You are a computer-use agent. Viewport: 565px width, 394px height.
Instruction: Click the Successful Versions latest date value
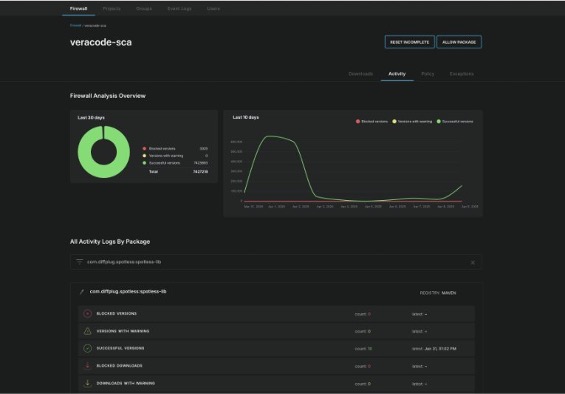pyautogui.click(x=440, y=349)
